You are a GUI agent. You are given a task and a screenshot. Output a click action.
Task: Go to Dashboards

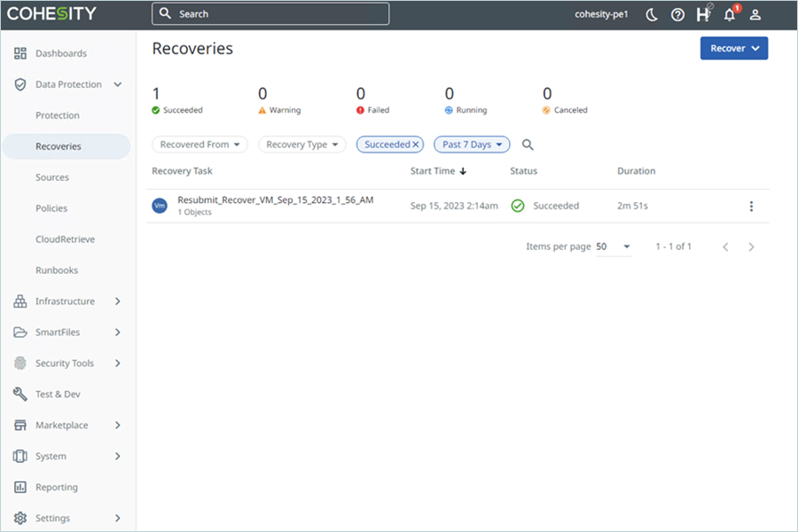61,53
